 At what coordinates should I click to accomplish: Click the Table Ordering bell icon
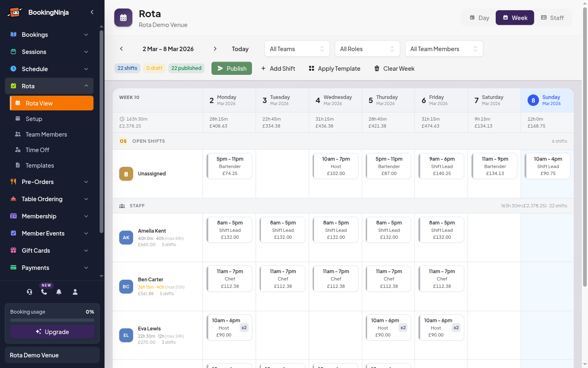(13, 199)
